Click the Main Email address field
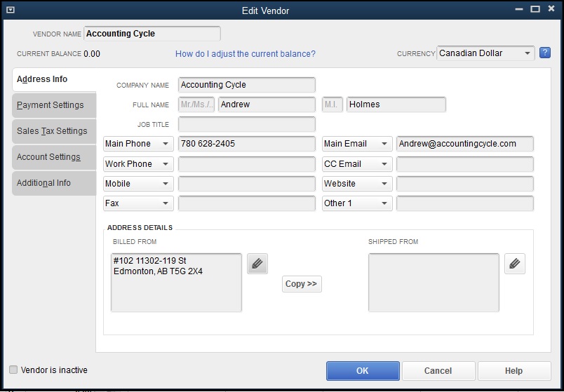The height and width of the screenshot is (392, 564). tap(464, 144)
